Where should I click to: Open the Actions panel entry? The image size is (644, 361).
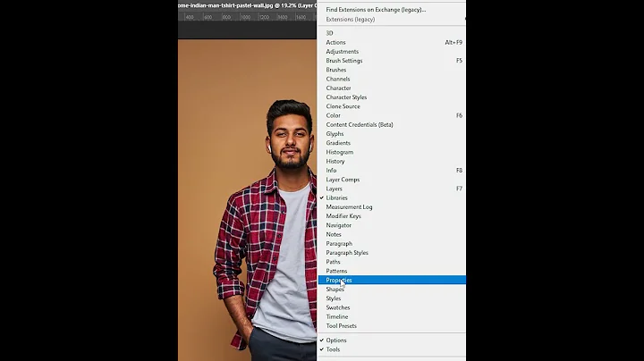(392, 42)
